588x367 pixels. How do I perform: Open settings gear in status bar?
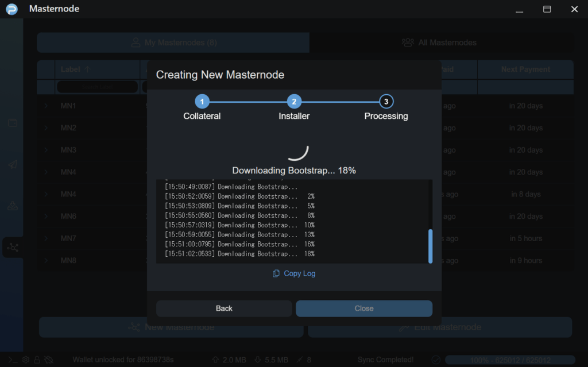pyautogui.click(x=26, y=360)
